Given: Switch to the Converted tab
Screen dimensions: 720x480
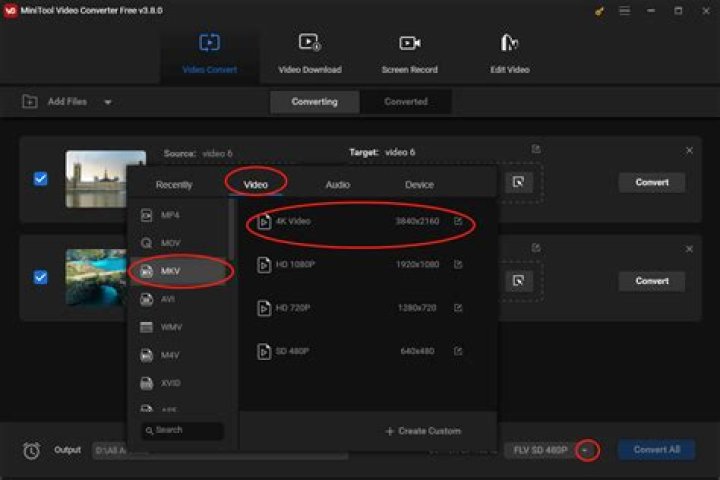Looking at the screenshot, I should coord(406,102).
